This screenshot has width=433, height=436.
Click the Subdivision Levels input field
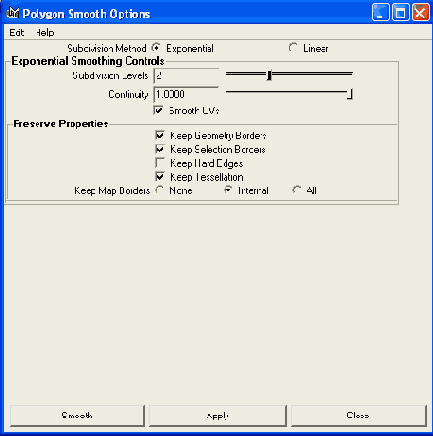click(x=186, y=76)
